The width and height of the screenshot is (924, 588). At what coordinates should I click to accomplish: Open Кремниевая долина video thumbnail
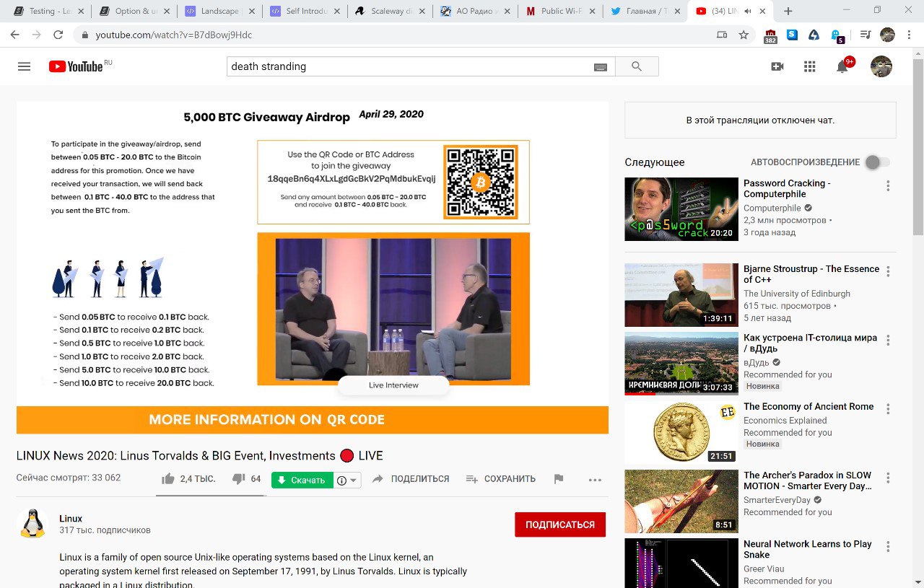(x=681, y=364)
